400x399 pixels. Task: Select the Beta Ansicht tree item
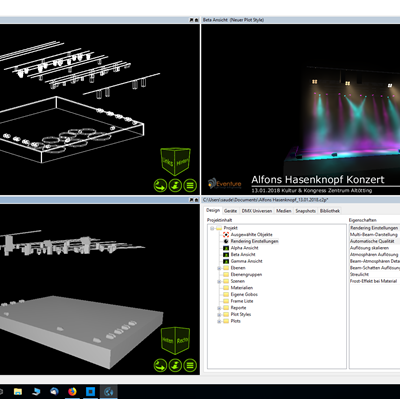243,255
